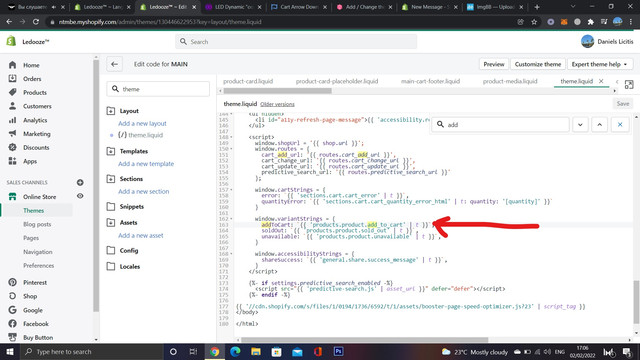The width and height of the screenshot is (640, 360).
Task: Open the Online Store channel
Action: point(39,197)
